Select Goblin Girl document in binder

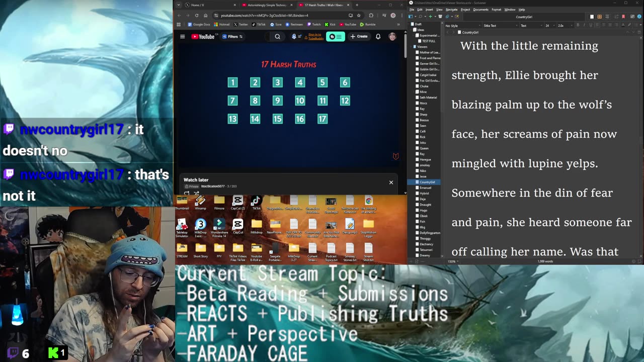point(427,69)
